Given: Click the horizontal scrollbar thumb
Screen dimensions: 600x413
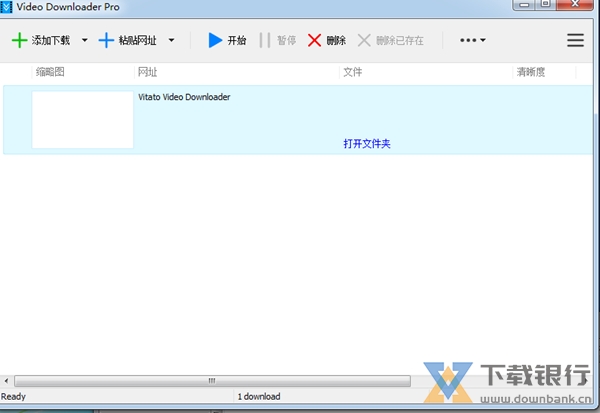Looking at the screenshot, I should pyautogui.click(x=212, y=381).
